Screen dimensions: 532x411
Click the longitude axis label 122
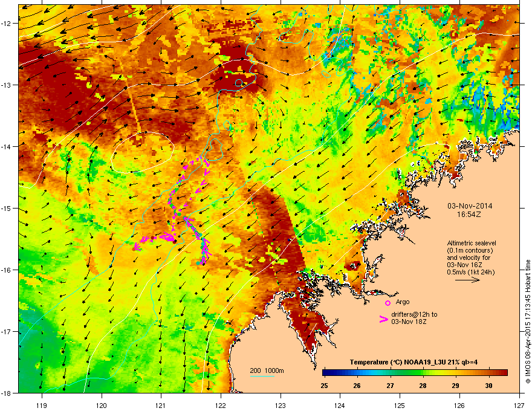(x=221, y=405)
